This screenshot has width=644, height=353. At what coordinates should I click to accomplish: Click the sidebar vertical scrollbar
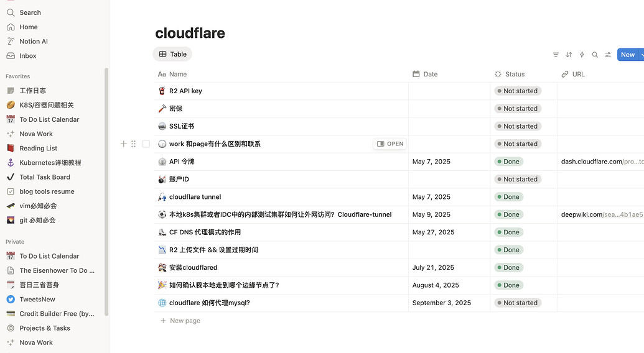click(106, 192)
